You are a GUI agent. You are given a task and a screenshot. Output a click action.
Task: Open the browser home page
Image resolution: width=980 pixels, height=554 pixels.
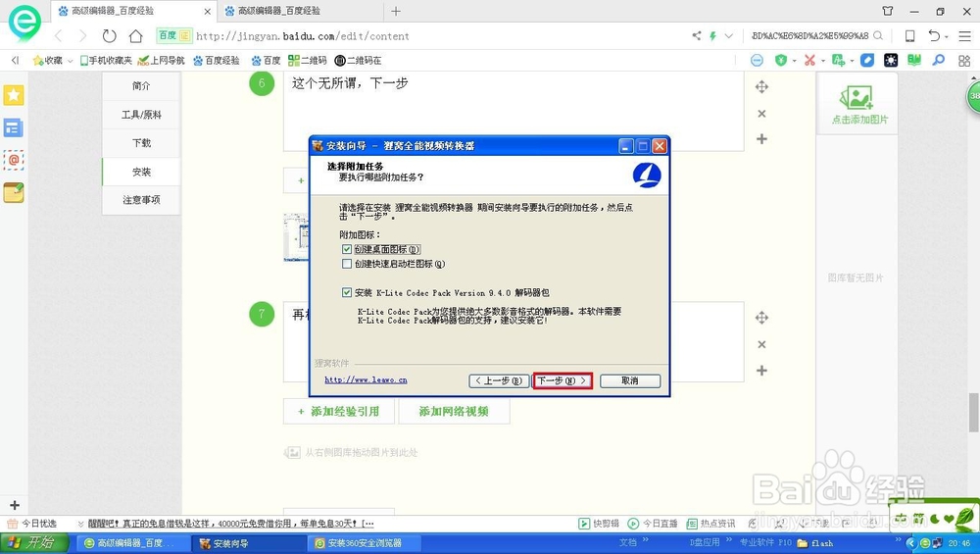point(135,35)
